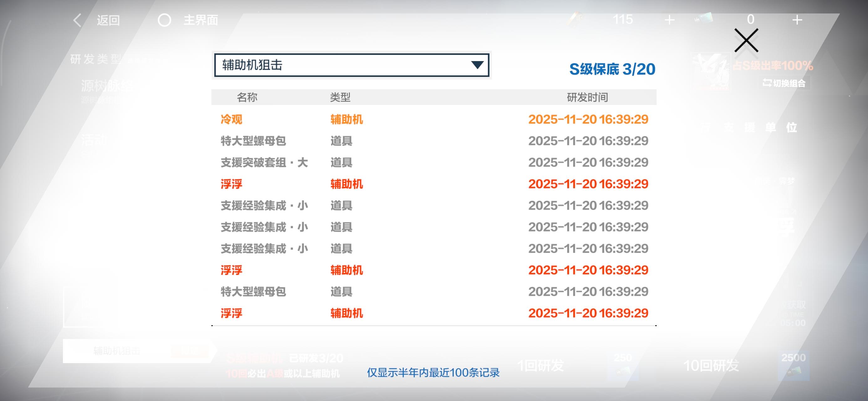Click the 研发时间 column header
This screenshot has width=868, height=401.
point(587,97)
